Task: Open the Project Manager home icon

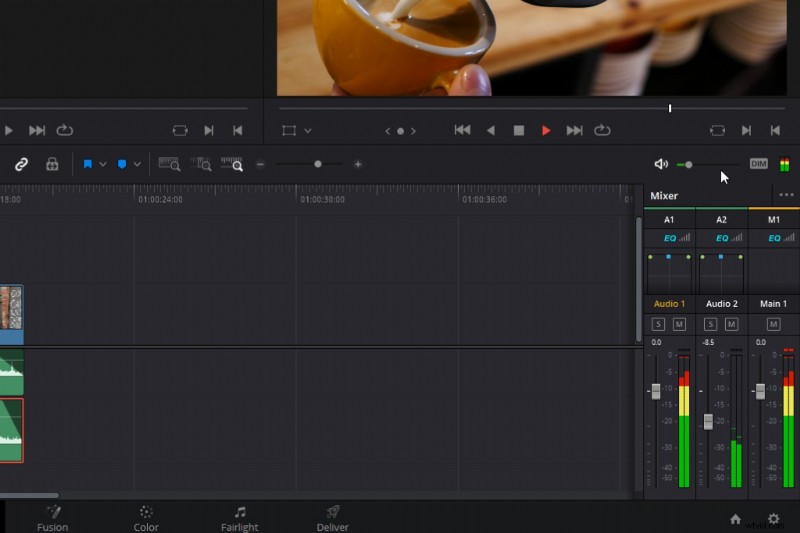Action: click(x=735, y=519)
